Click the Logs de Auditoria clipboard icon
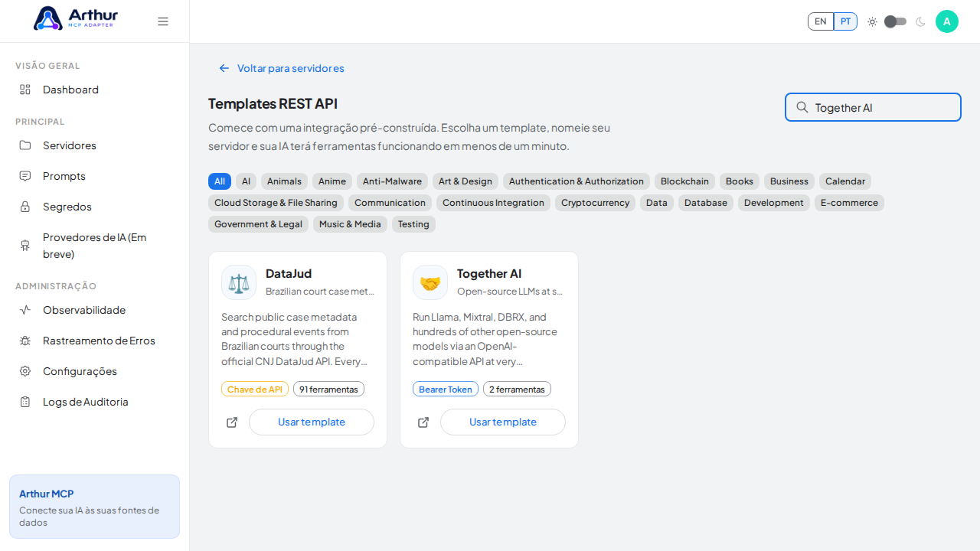The width and height of the screenshot is (980, 551). [x=25, y=402]
